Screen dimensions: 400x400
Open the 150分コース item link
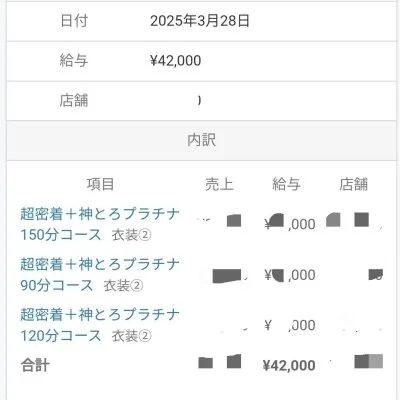pos(100,224)
